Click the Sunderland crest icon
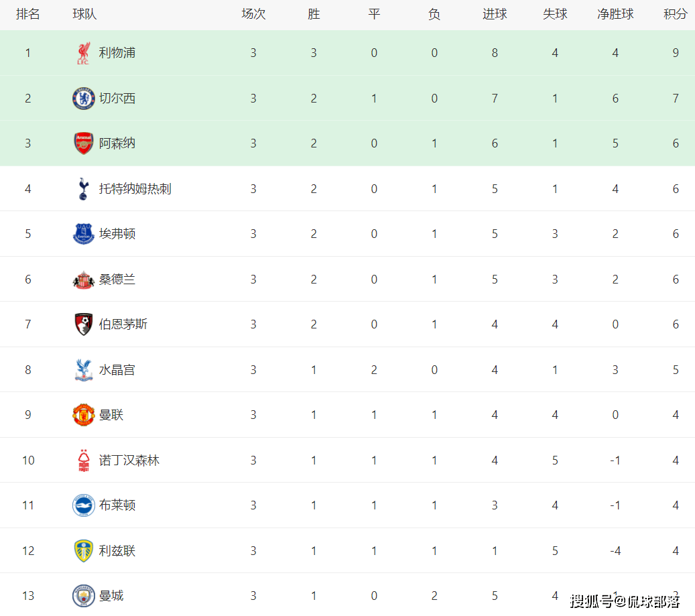The image size is (695, 616). pyautogui.click(x=83, y=280)
